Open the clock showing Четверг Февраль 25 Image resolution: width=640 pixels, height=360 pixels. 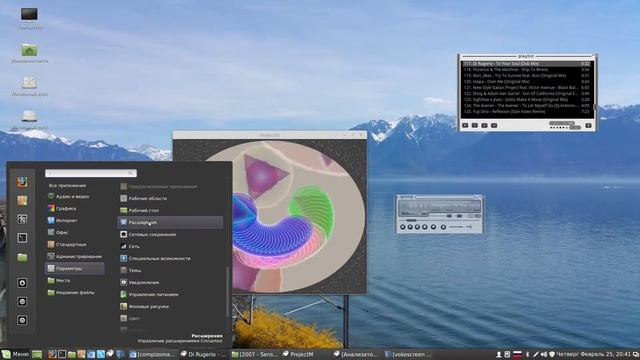pyautogui.click(x=593, y=354)
